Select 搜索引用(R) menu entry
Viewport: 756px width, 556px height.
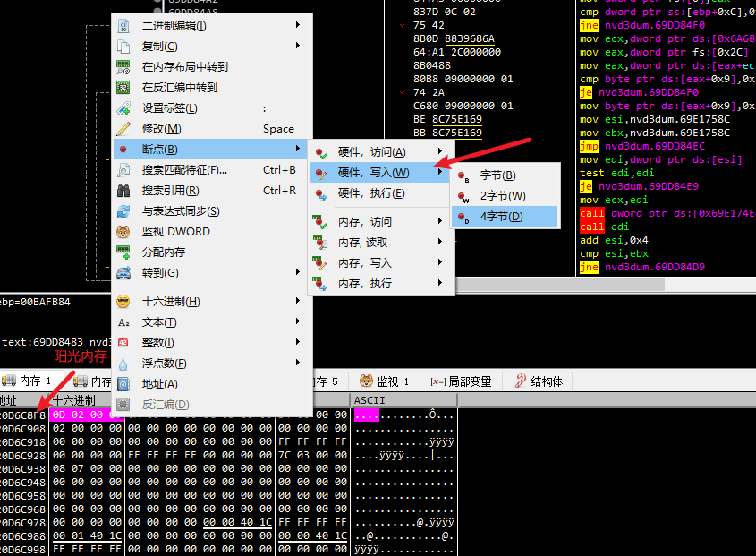(x=212, y=191)
